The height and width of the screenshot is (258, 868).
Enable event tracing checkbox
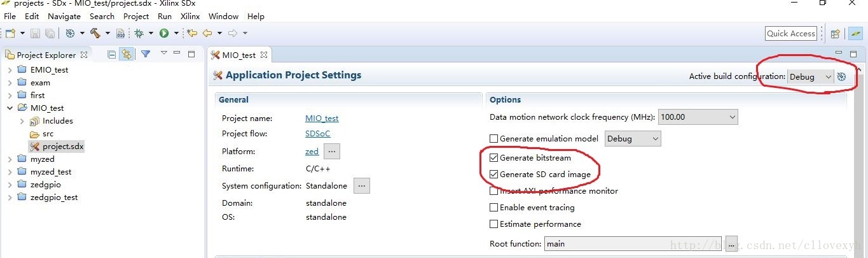[493, 207]
